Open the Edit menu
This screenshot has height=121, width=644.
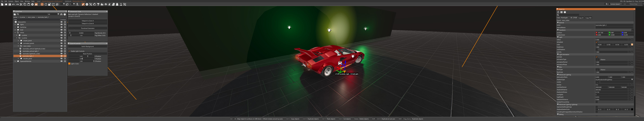click(x=6, y=1)
